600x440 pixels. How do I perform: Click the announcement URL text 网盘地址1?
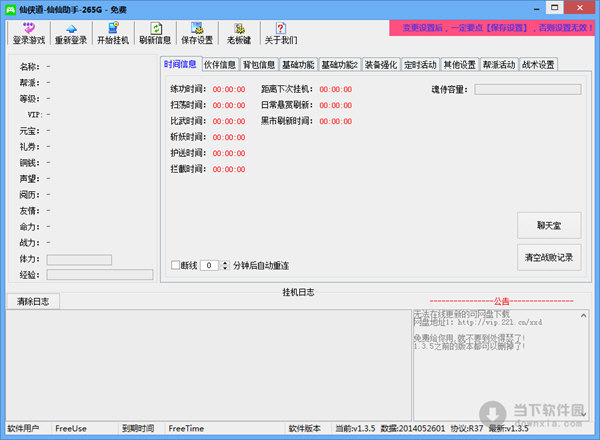click(478, 322)
